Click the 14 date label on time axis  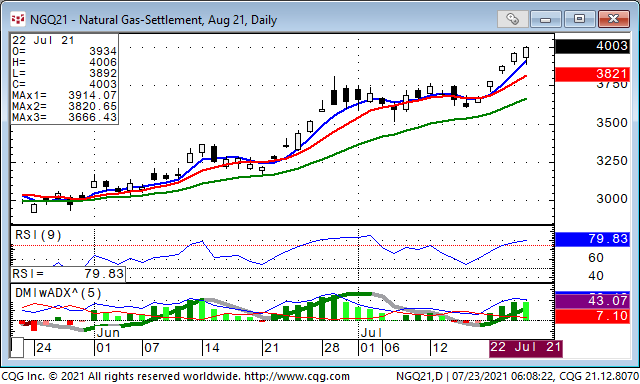[x=212, y=348]
